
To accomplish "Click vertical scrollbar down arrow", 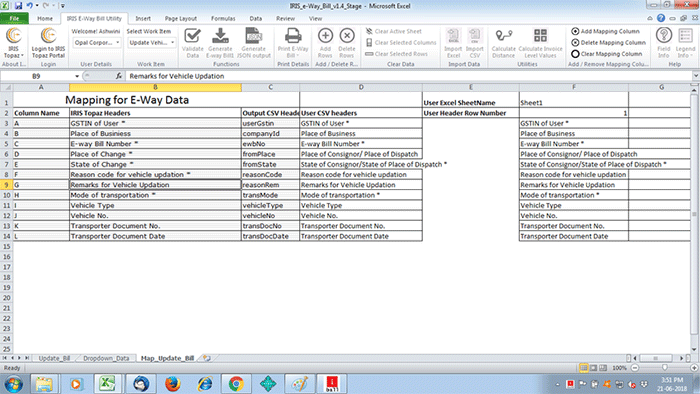I will click(x=694, y=350).
